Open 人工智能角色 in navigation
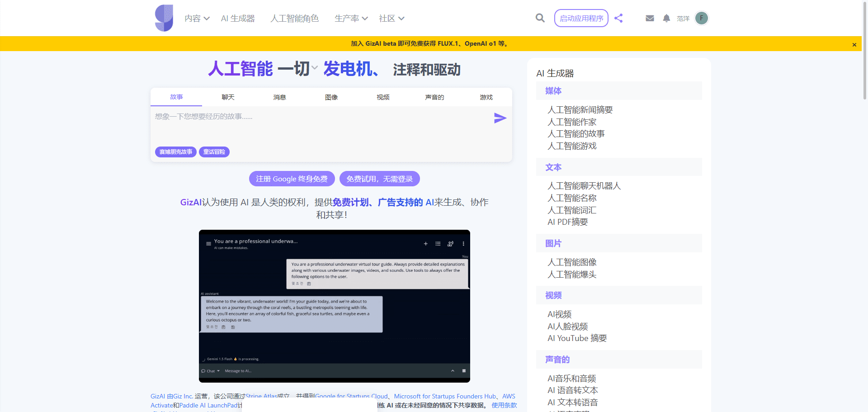The width and height of the screenshot is (868, 412). (294, 19)
